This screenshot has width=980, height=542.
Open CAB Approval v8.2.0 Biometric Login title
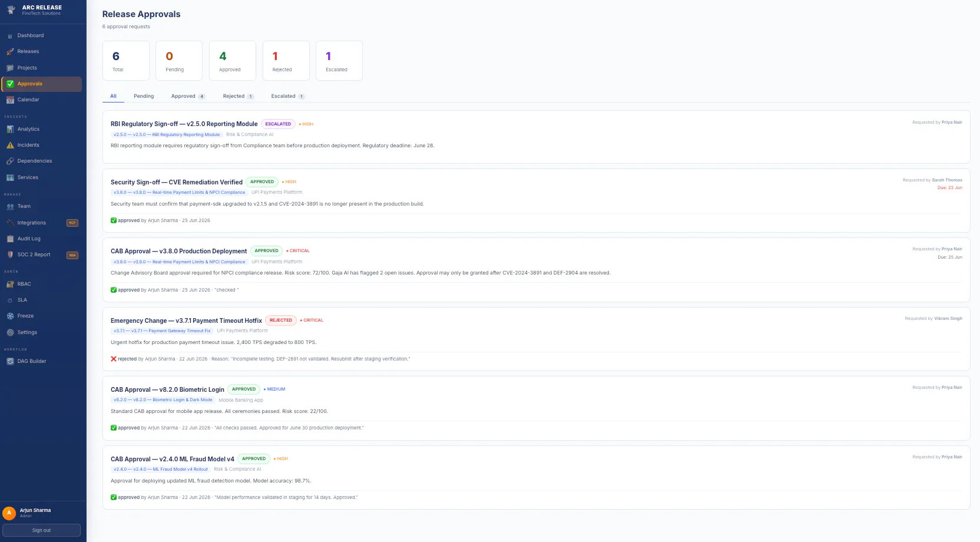167,389
